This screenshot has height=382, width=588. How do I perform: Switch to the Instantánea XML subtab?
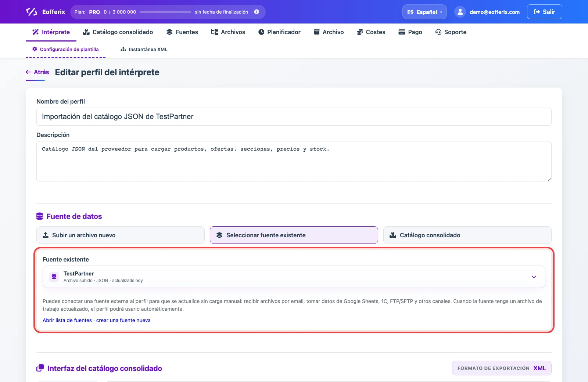pyautogui.click(x=144, y=49)
